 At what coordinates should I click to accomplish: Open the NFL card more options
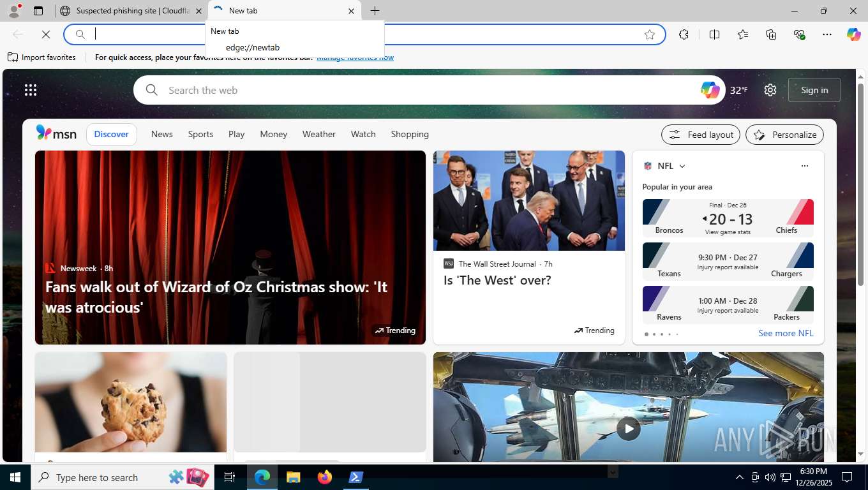[x=804, y=166]
